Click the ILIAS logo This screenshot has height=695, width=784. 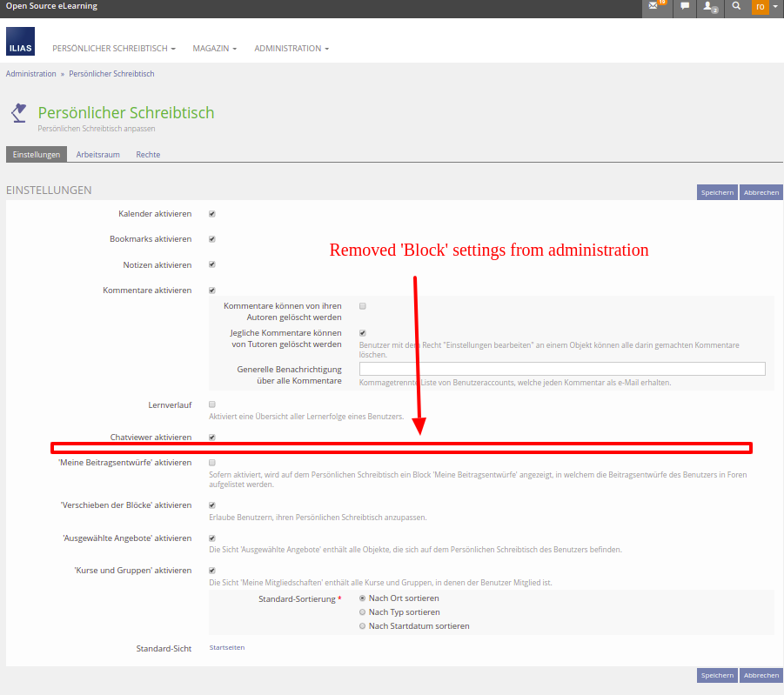pyautogui.click(x=20, y=42)
